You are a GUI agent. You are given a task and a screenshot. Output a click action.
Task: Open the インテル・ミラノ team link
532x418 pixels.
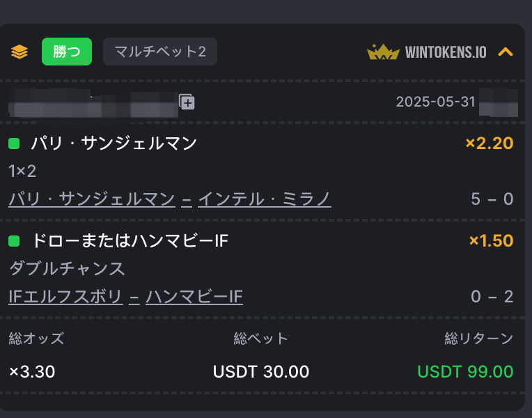(x=265, y=199)
